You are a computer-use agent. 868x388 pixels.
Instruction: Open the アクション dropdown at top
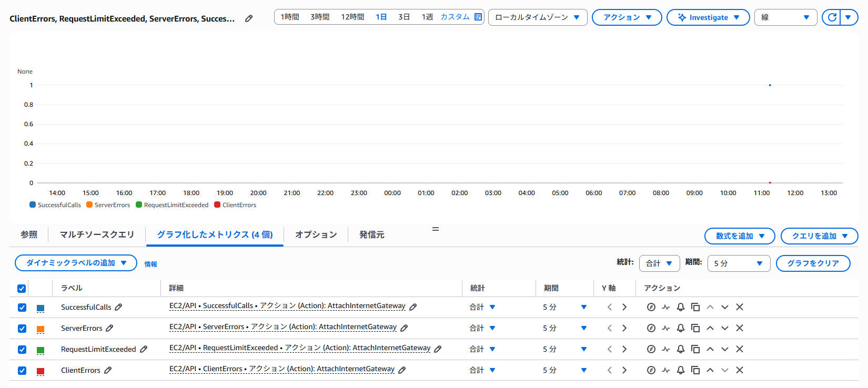627,17
